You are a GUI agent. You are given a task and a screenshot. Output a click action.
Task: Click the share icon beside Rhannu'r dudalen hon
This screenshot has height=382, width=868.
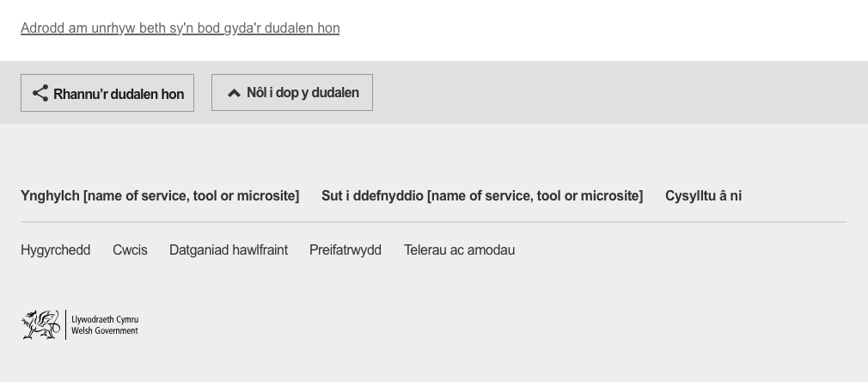(40, 93)
